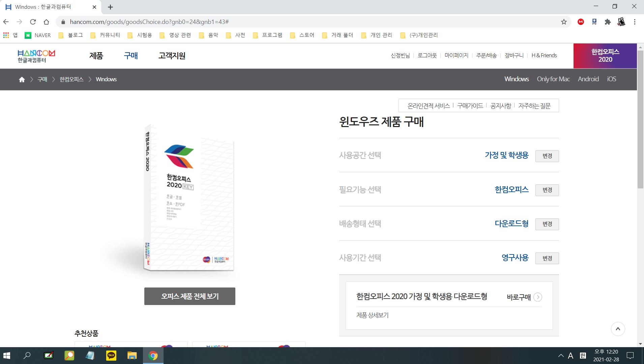Open the 커뮤니티 bookmark folder

click(x=105, y=35)
